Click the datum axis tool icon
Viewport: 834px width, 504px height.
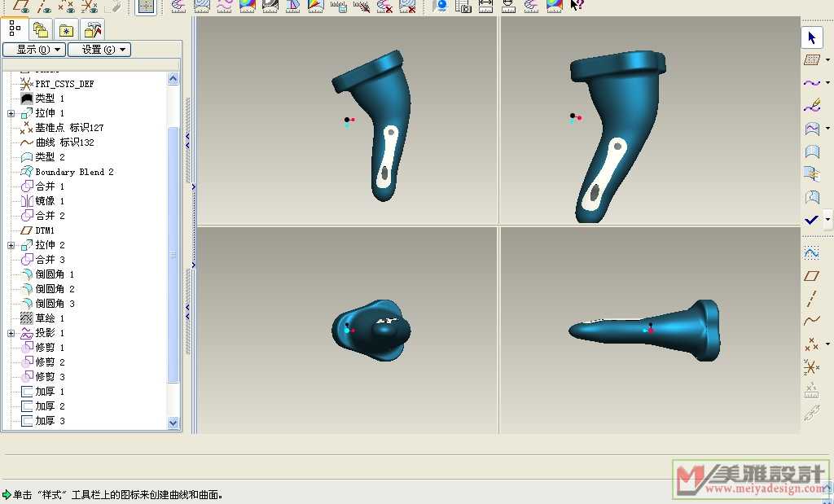click(x=811, y=299)
